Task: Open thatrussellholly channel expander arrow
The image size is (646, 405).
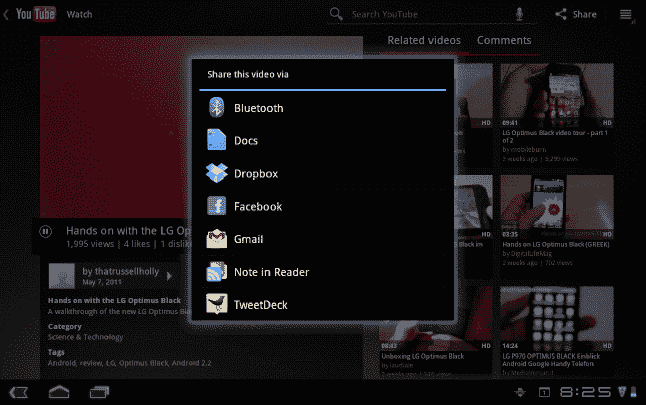Action: pos(169,276)
